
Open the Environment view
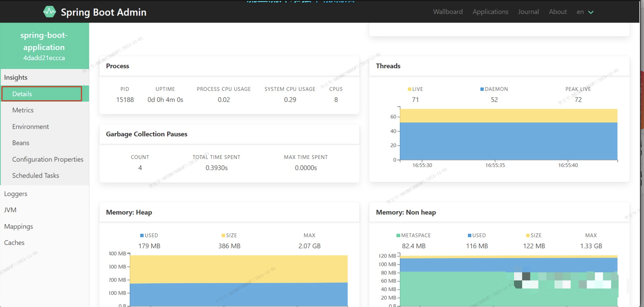coord(31,127)
